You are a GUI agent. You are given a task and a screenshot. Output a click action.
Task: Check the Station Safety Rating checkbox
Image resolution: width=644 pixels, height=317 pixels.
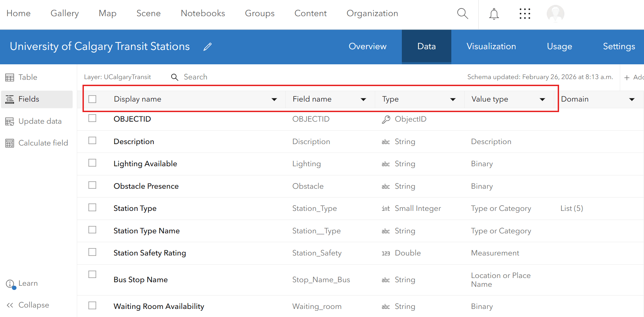pyautogui.click(x=92, y=252)
